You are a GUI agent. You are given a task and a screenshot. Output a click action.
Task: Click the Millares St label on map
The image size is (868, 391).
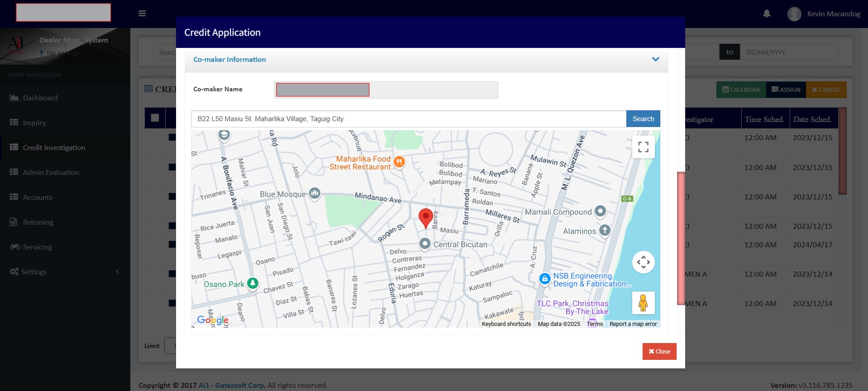[x=502, y=216]
